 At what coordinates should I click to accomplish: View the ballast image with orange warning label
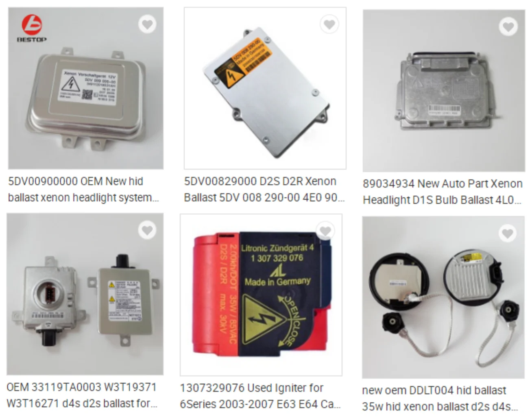click(265, 88)
